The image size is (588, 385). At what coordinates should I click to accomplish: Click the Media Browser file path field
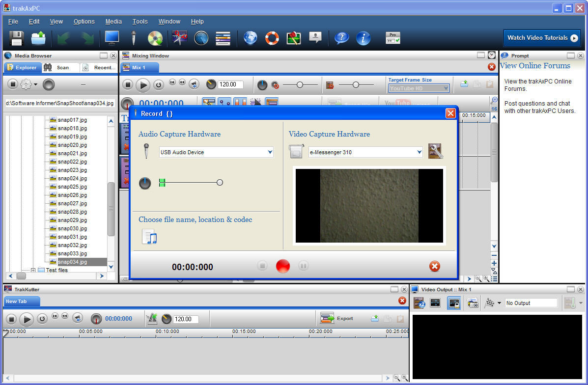coord(60,103)
